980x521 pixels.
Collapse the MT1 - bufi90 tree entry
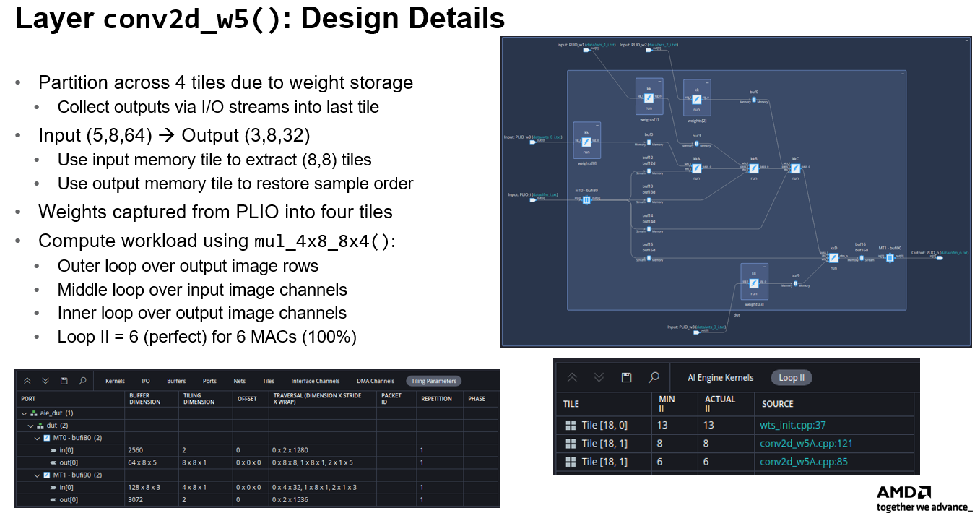pyautogui.click(x=38, y=475)
